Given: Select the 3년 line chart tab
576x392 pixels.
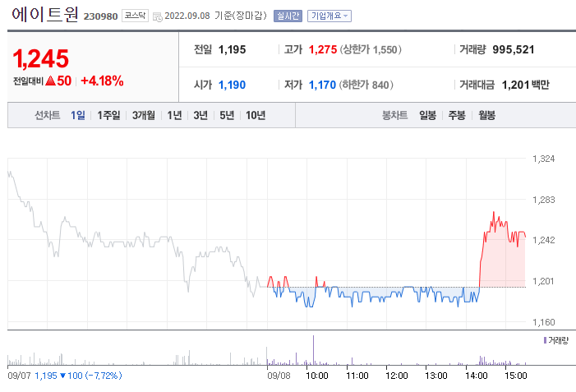Looking at the screenshot, I should coord(200,115).
